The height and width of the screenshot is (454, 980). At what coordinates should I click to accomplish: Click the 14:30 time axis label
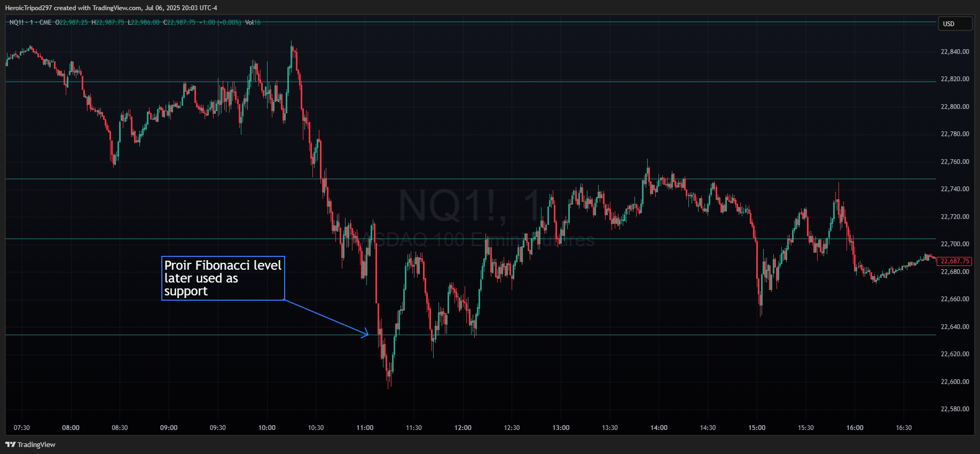708,428
